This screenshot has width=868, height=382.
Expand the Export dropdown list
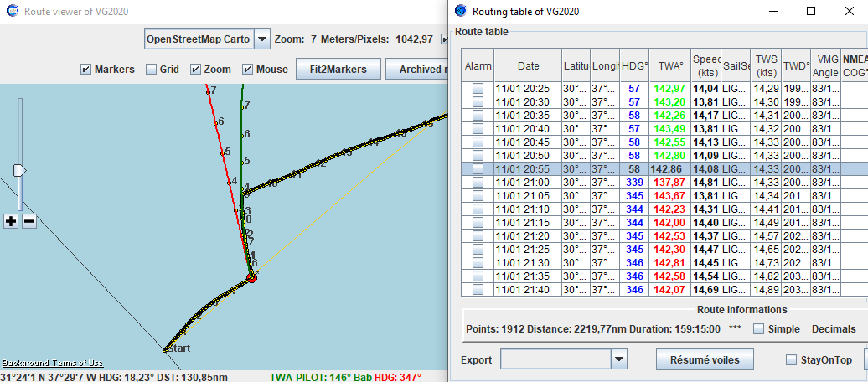click(618, 360)
